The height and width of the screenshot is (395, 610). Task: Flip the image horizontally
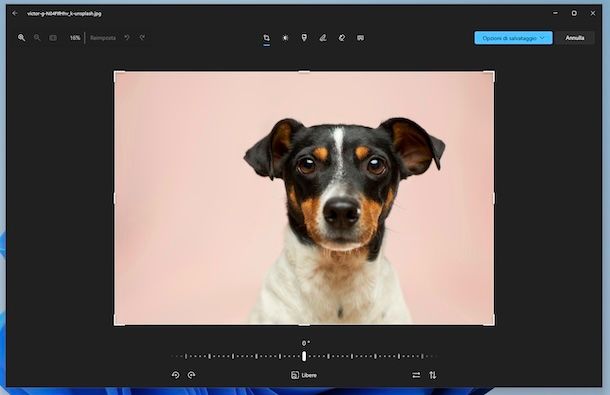416,375
